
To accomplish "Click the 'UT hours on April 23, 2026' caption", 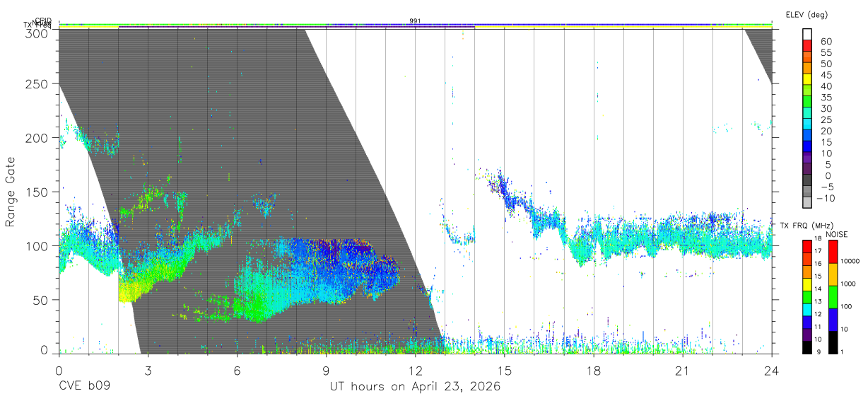I will (415, 387).
